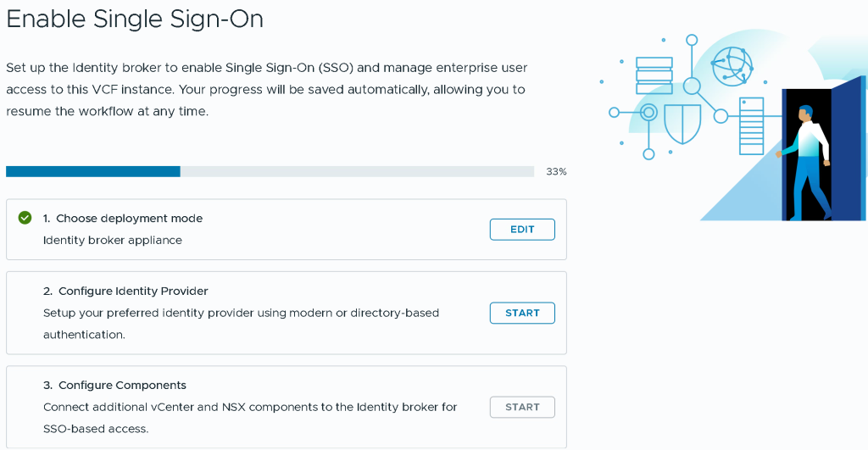
Task: Click the green checkmark completed icon
Action: tap(25, 218)
